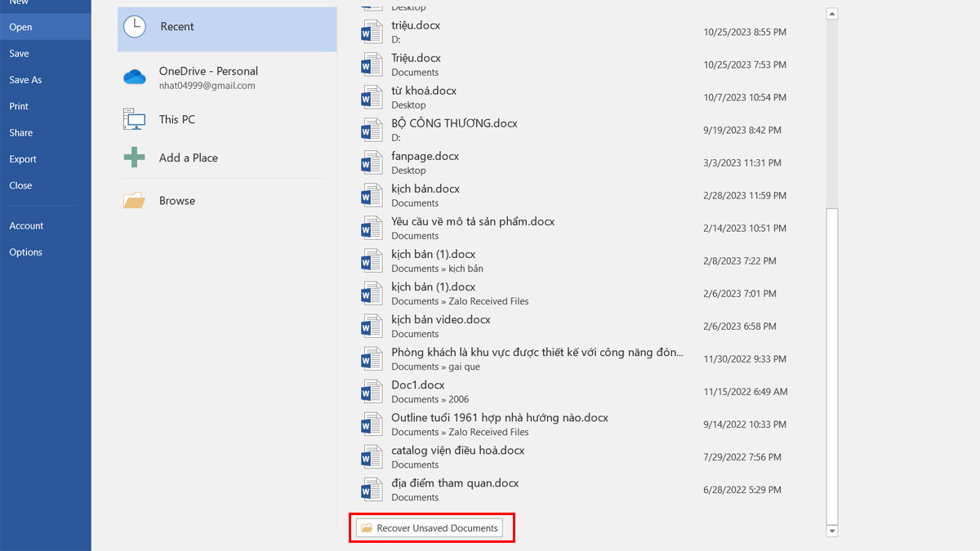Open the Print section
980x551 pixels.
20,105
